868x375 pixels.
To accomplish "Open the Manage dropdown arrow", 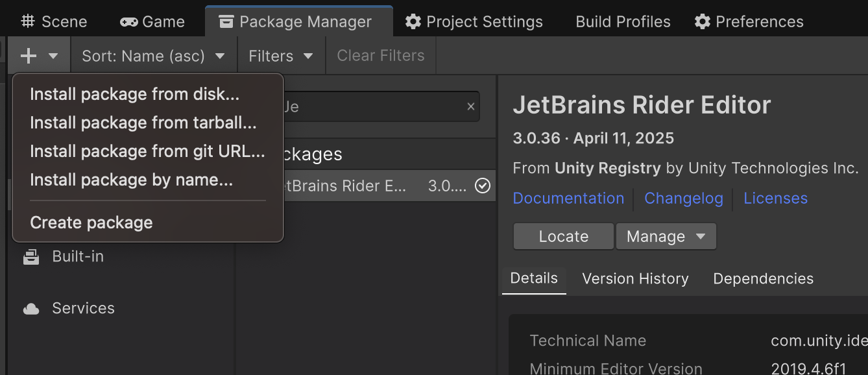I will point(700,237).
